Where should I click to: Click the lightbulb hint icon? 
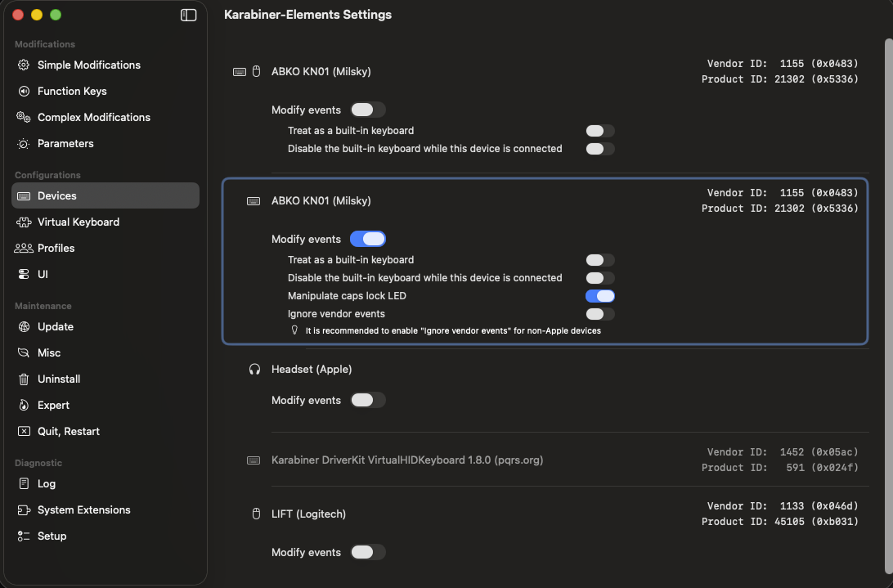pyautogui.click(x=294, y=330)
